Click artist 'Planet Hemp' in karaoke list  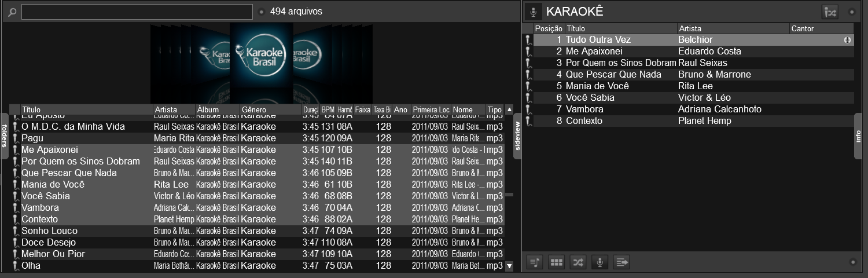705,121
